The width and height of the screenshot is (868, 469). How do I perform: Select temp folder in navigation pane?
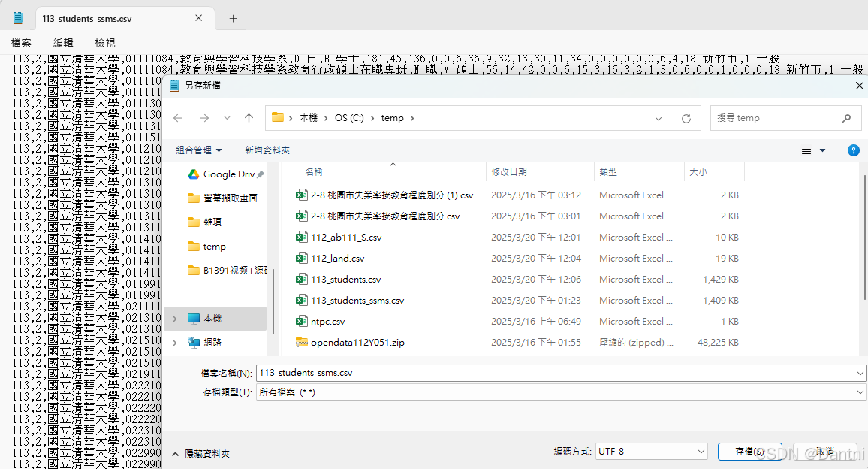pyautogui.click(x=206, y=247)
